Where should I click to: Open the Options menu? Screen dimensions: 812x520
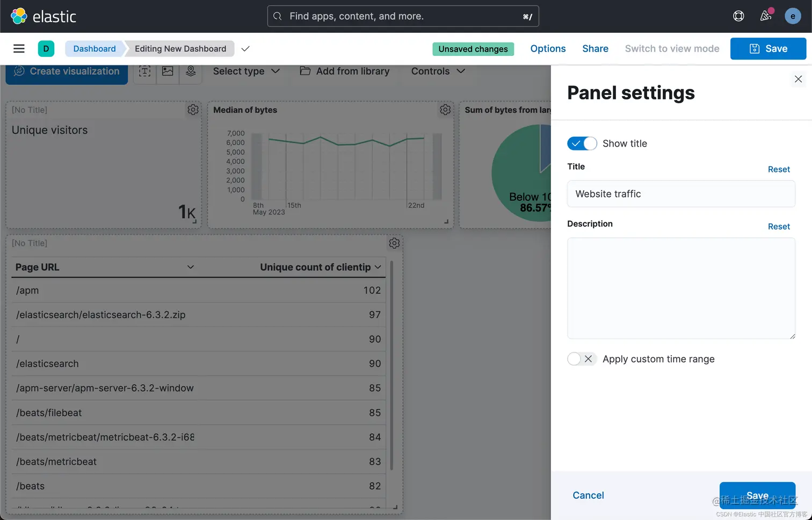click(x=548, y=49)
